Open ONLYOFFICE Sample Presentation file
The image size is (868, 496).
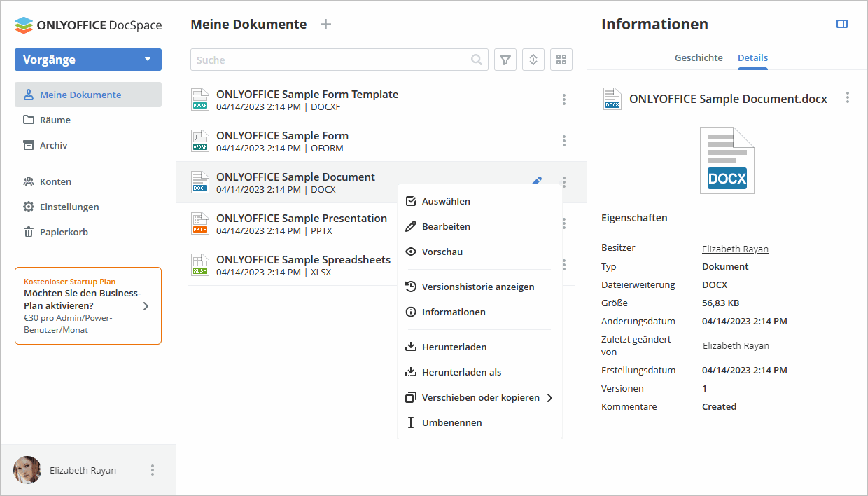click(x=302, y=219)
